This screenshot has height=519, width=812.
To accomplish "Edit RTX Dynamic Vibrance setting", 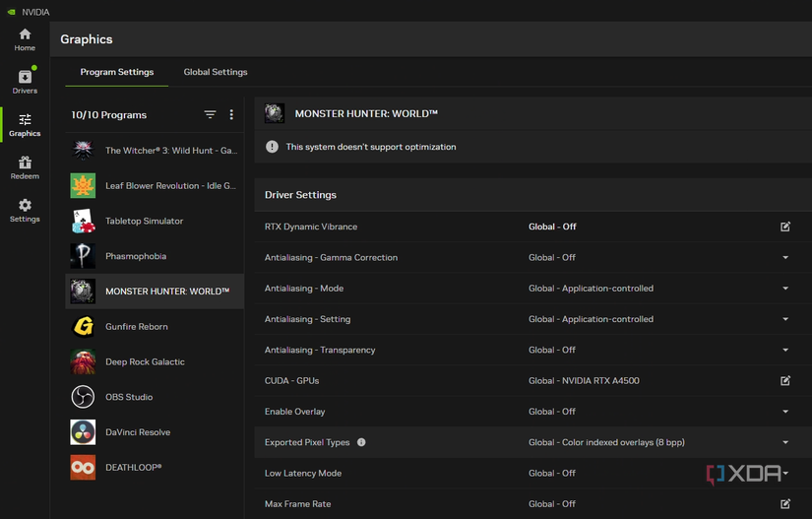I will coord(784,227).
